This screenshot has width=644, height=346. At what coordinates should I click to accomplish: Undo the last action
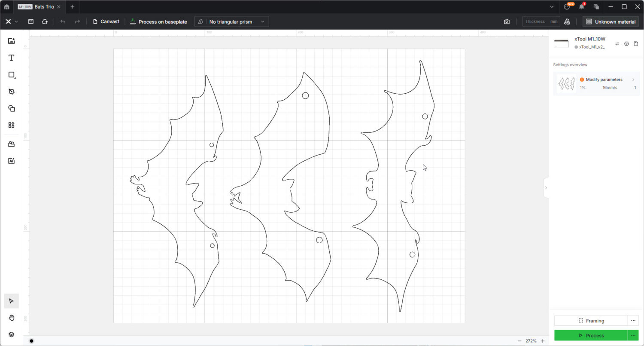click(62, 21)
